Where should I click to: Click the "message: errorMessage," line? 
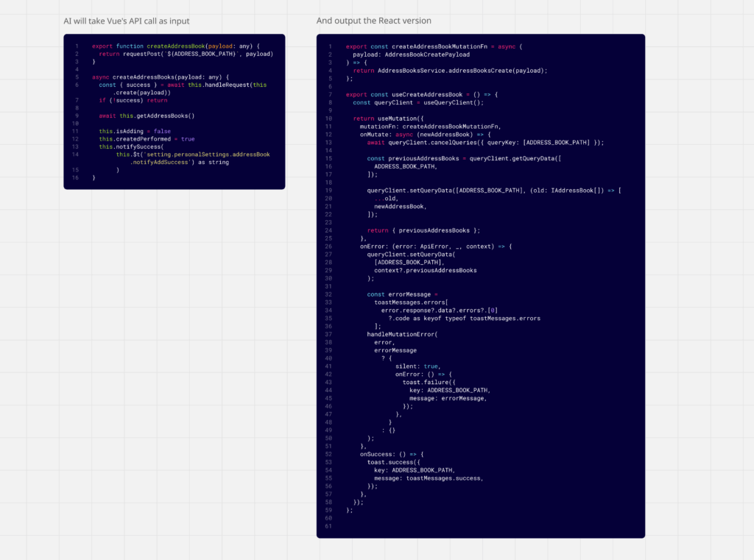pos(448,398)
